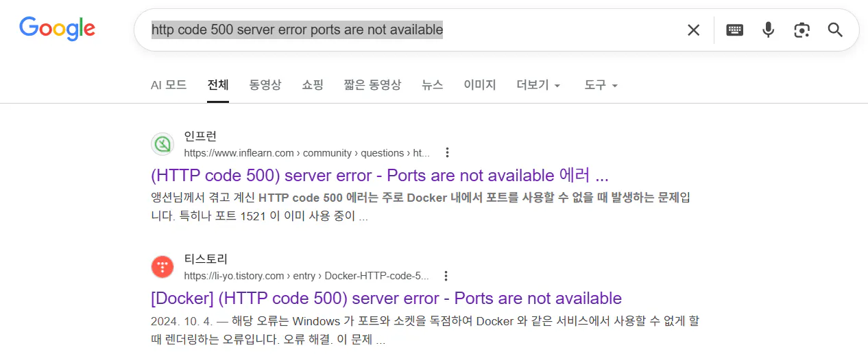This screenshot has width=868, height=363.
Task: Open the 쇼핑 tab
Action: tap(313, 85)
